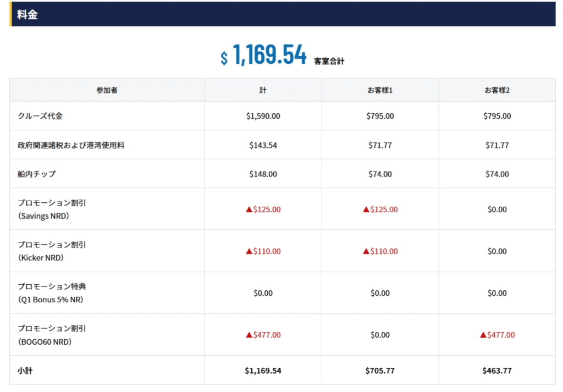Click $705.77 subtotal for お客様1
The height and width of the screenshot is (392, 563).
(380, 371)
